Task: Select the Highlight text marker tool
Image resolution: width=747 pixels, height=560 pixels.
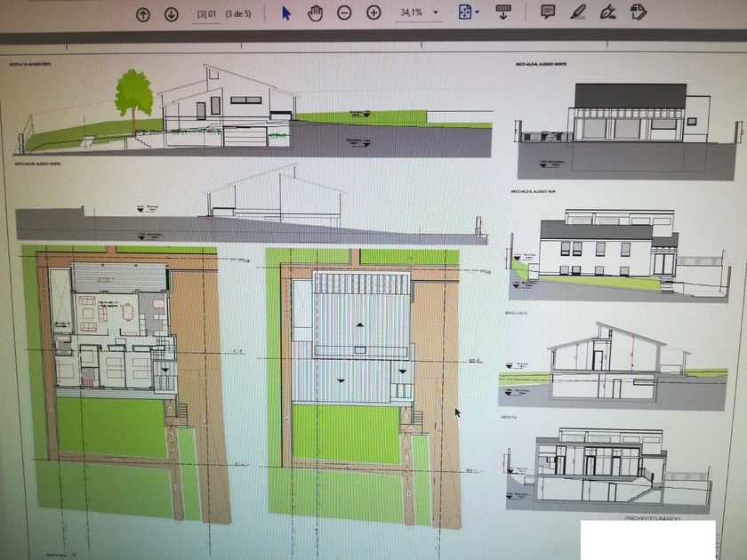Action: tap(578, 12)
